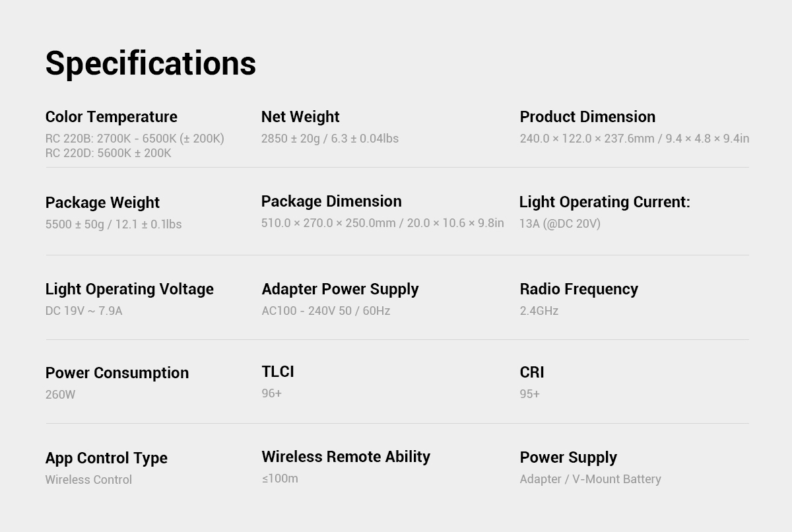This screenshot has height=532, width=792.
Task: Select the AC100 - 240V value text
Action: click(325, 311)
